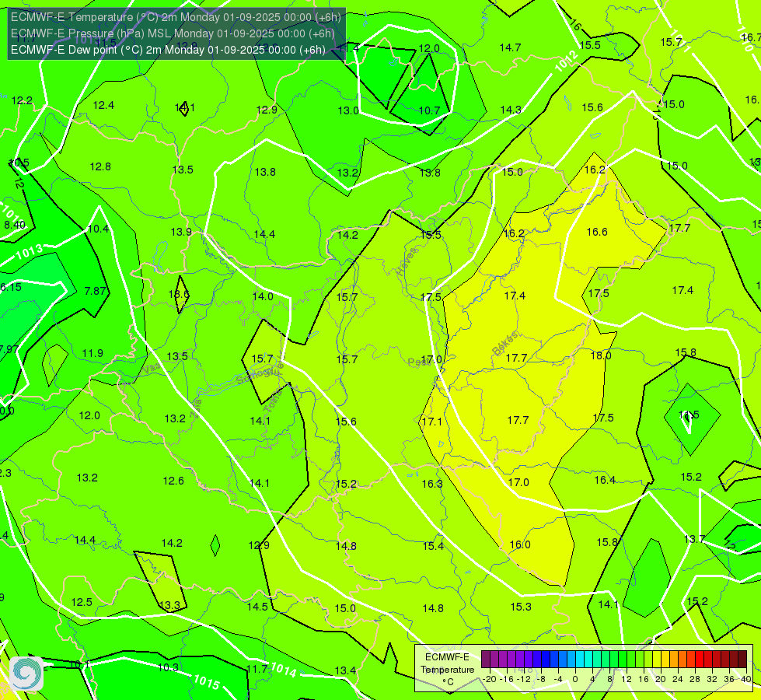
Task: Click the 10.7 value on map
Action: pos(430,110)
